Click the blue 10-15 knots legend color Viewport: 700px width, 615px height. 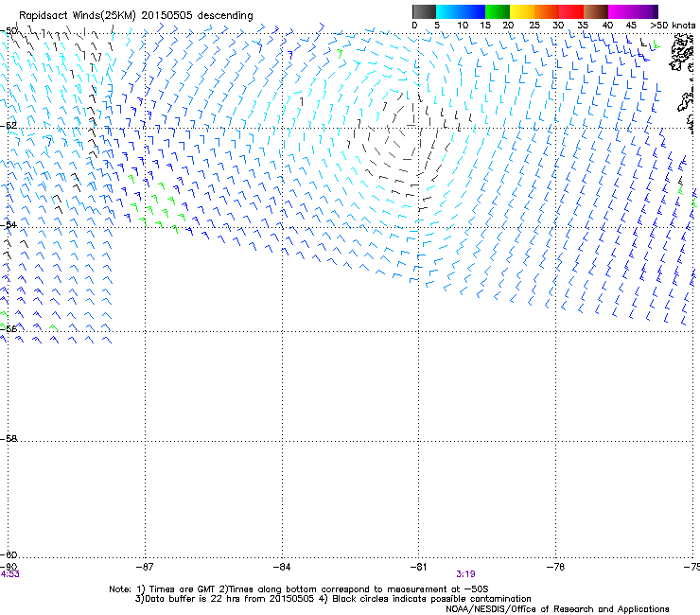pyautogui.click(x=473, y=11)
